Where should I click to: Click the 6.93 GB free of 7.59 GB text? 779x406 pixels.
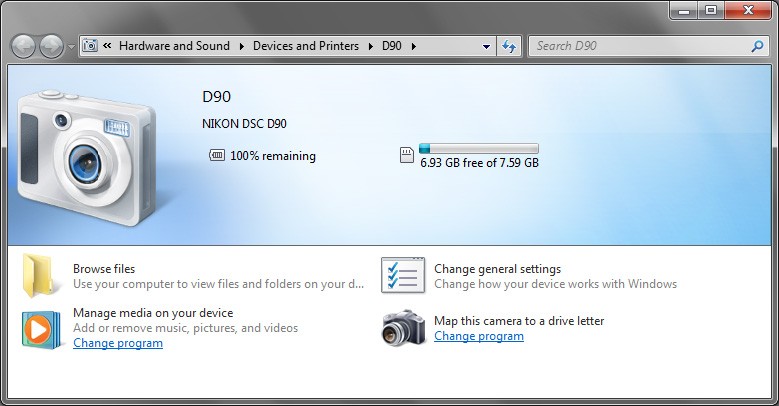click(479, 162)
